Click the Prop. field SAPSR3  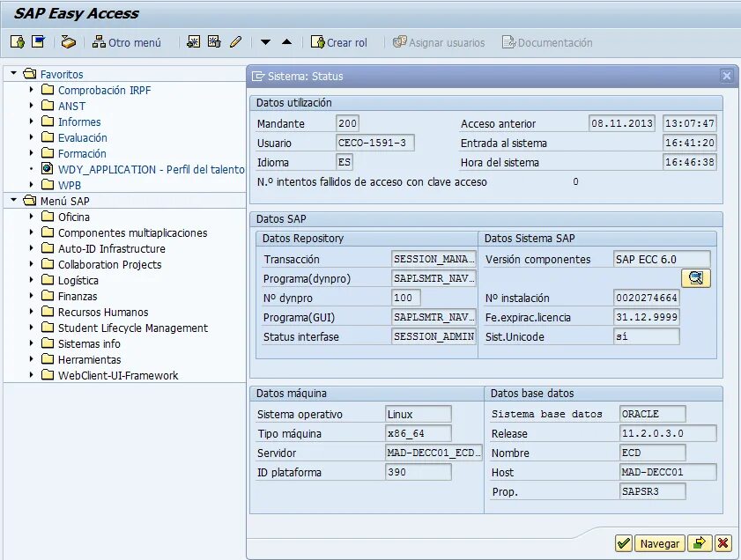[653, 491]
